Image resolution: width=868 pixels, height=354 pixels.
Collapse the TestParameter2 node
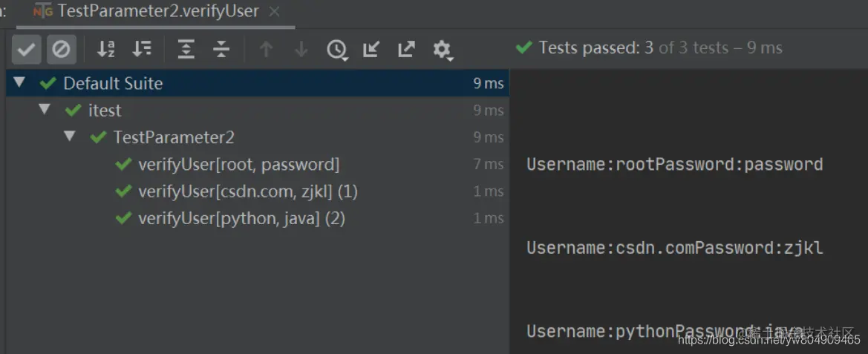click(69, 136)
